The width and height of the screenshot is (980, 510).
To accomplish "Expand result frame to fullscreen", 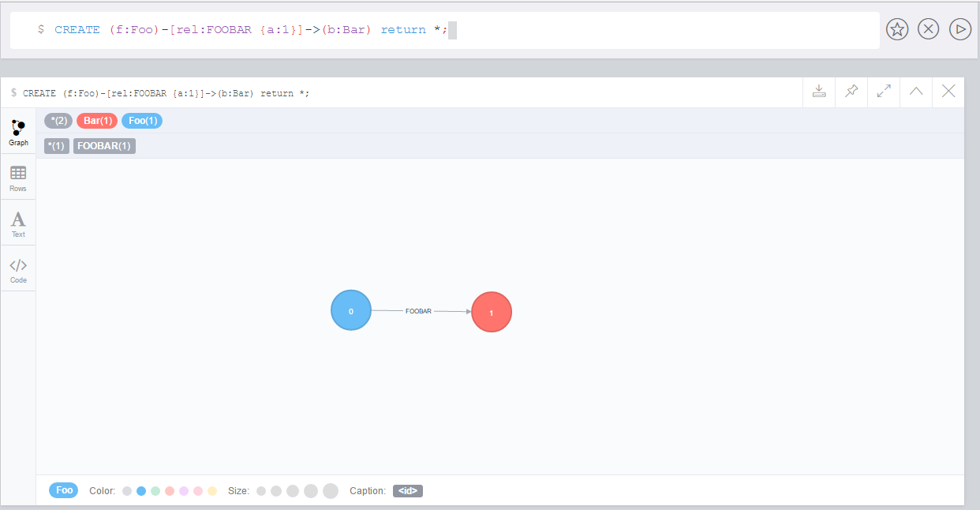I will tap(884, 92).
